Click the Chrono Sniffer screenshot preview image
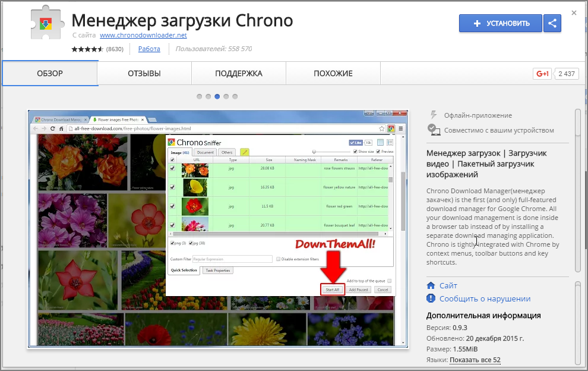The height and width of the screenshot is (371, 588). click(218, 229)
